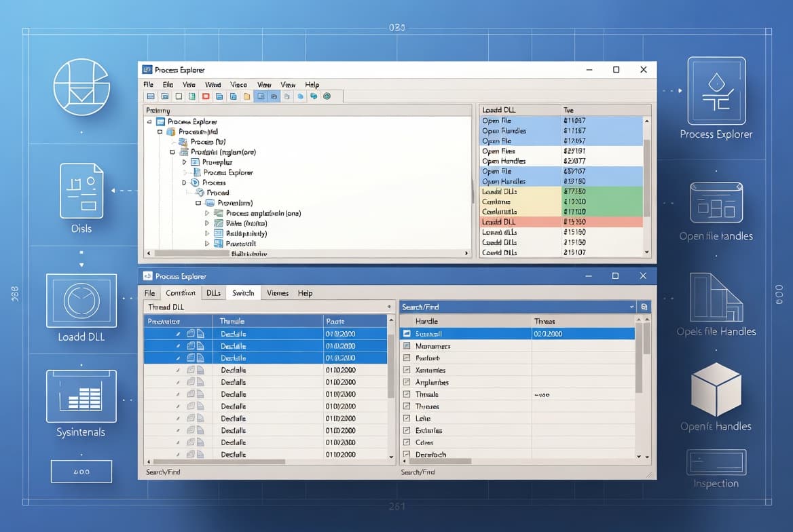Click the teal round target toolbar icon

[x=327, y=96]
